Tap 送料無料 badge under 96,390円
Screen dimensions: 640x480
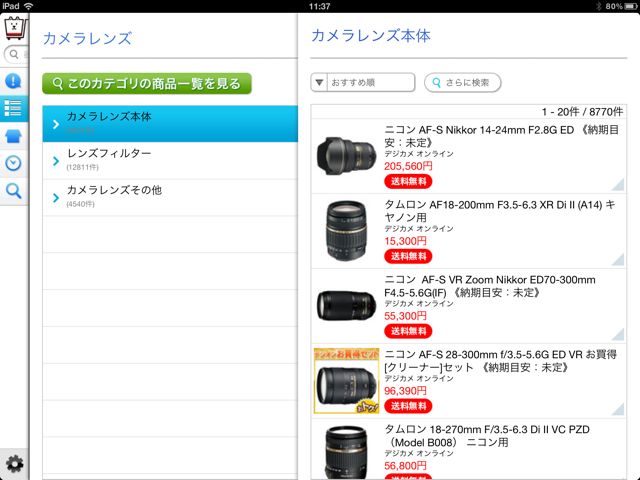408,406
